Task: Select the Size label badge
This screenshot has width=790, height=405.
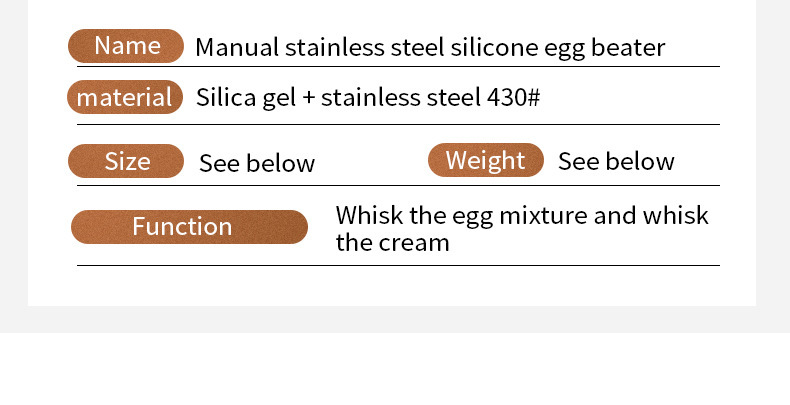Action: tap(126, 161)
